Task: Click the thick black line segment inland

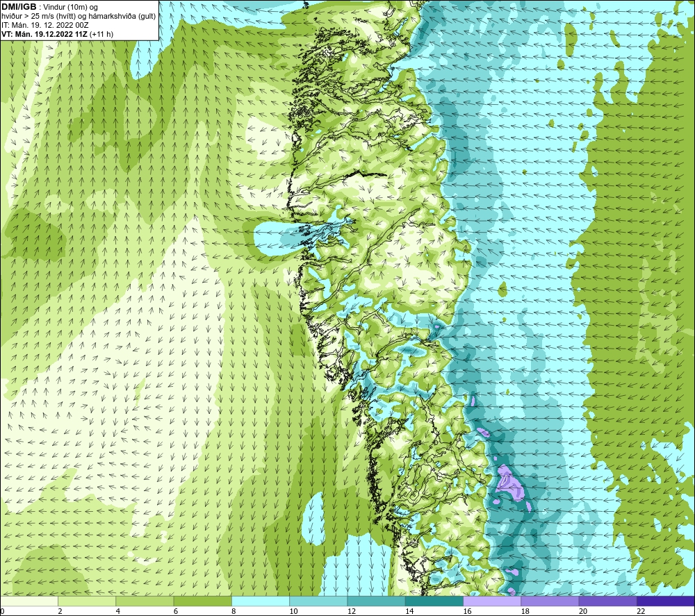Action: (x=366, y=173)
